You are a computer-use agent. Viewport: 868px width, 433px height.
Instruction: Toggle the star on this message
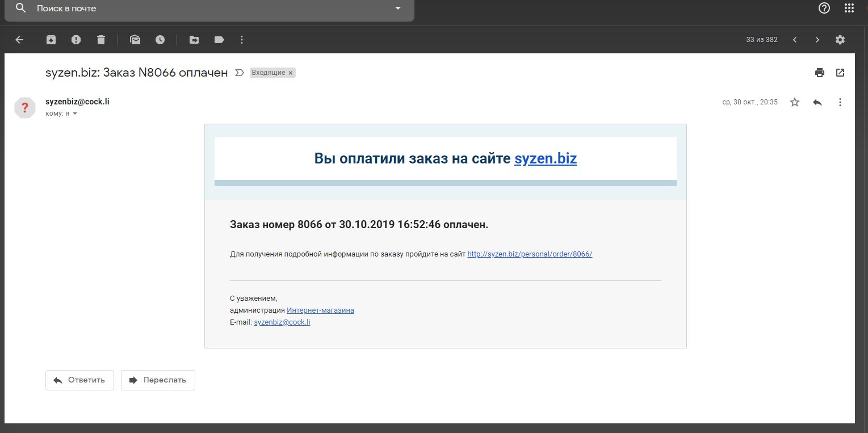click(795, 102)
